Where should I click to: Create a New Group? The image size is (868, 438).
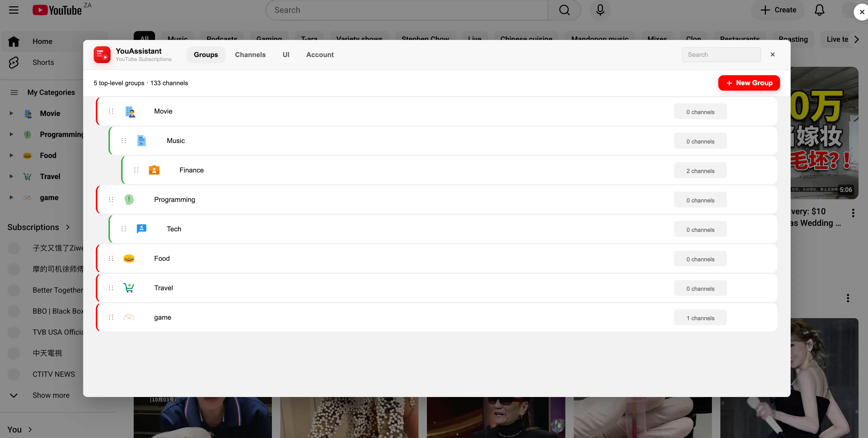click(749, 83)
